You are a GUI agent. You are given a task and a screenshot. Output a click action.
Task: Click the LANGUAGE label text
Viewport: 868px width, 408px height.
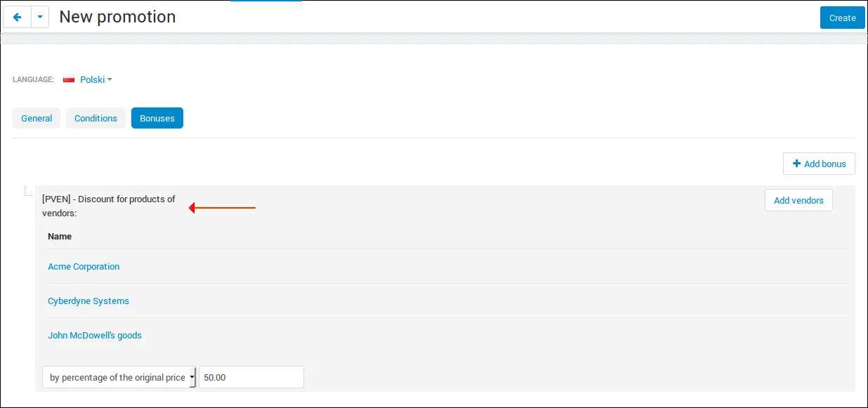33,80
